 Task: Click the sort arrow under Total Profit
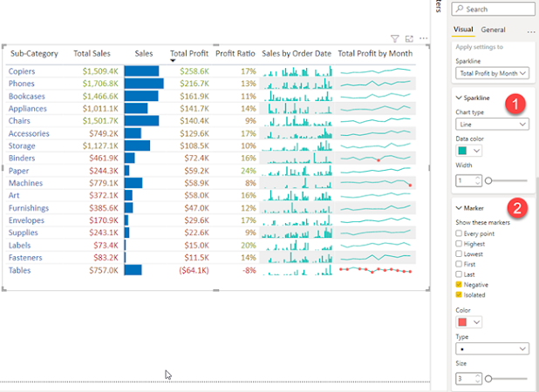(173, 61)
